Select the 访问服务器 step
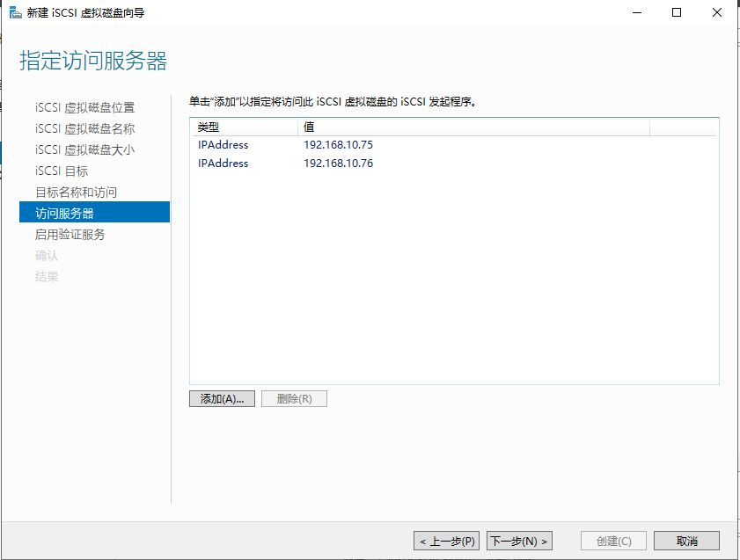Screen dimensions: 740x560 point(94,212)
